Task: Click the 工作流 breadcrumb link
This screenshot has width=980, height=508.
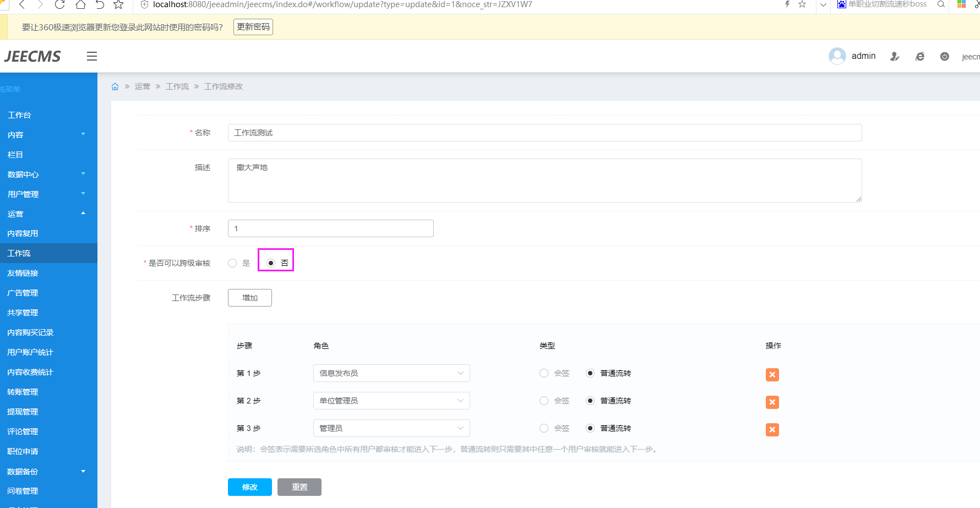Action: click(177, 86)
